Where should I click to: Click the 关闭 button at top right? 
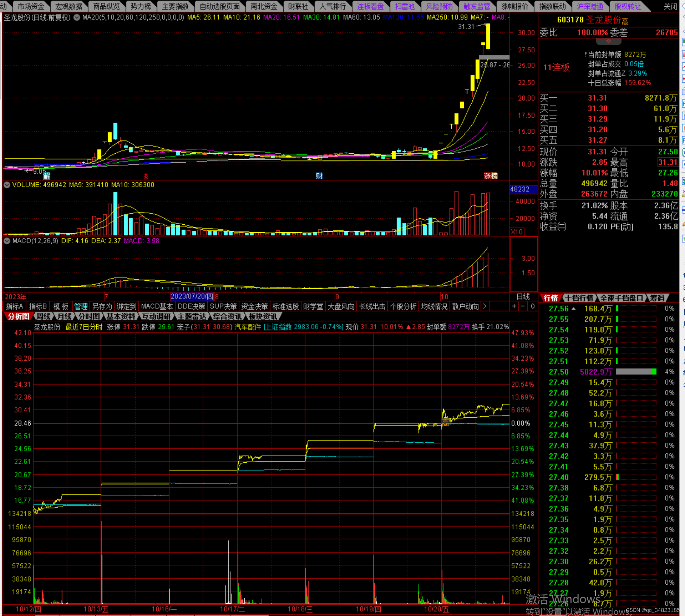tap(670, 6)
